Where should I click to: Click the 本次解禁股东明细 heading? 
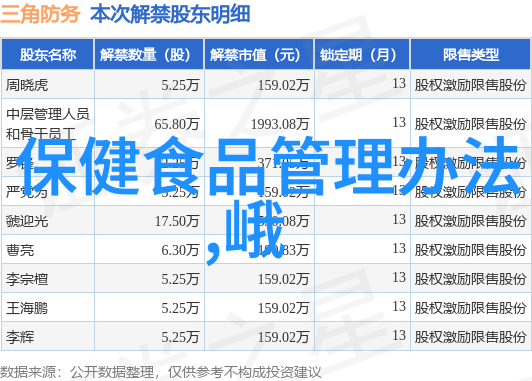(170, 14)
